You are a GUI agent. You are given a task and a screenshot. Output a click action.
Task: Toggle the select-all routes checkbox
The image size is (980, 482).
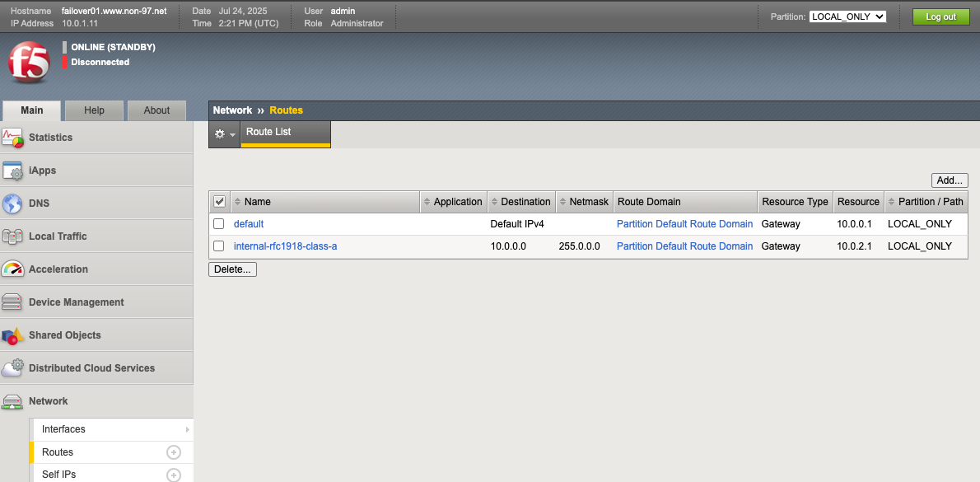(219, 201)
